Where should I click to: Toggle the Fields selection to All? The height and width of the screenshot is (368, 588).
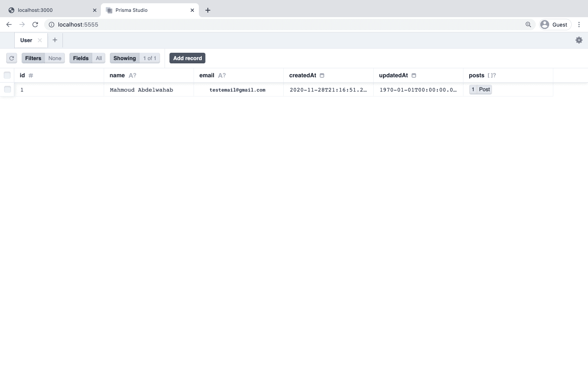point(98,58)
